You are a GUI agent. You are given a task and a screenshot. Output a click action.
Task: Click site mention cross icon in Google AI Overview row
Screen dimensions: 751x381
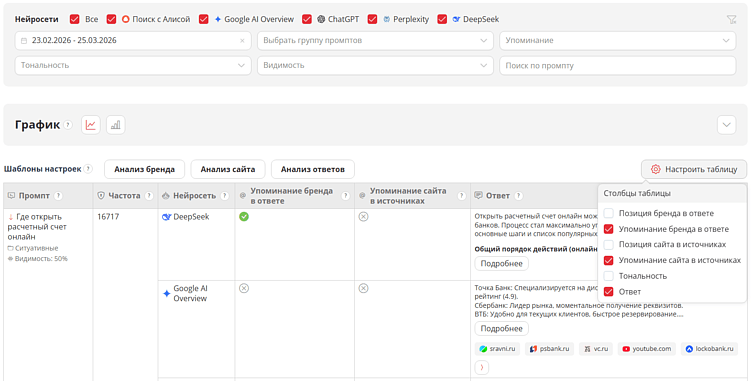[x=364, y=288]
